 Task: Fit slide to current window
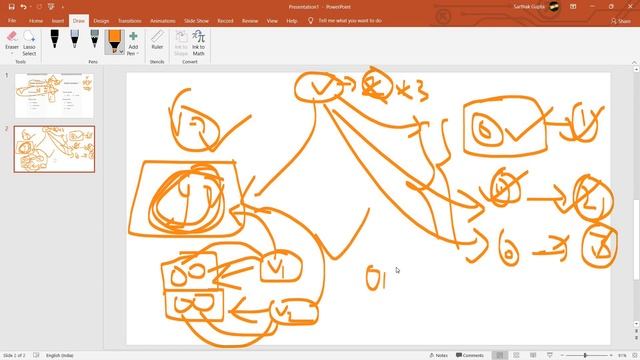634,356
